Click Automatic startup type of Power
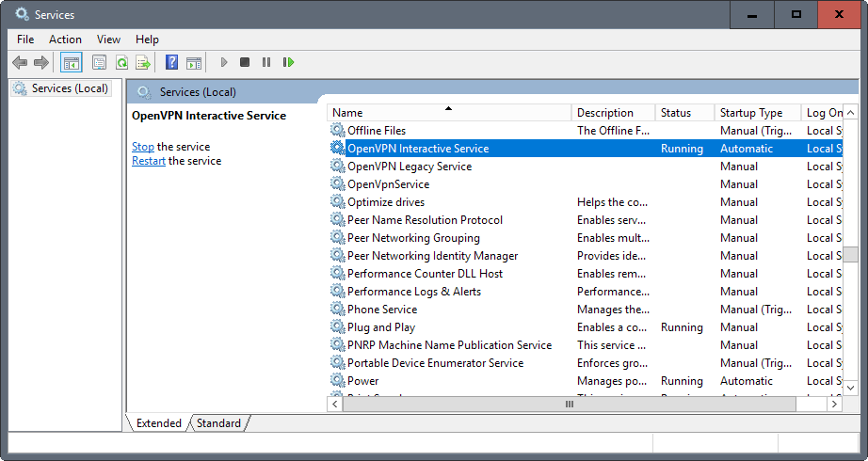This screenshot has width=868, height=461. click(747, 381)
